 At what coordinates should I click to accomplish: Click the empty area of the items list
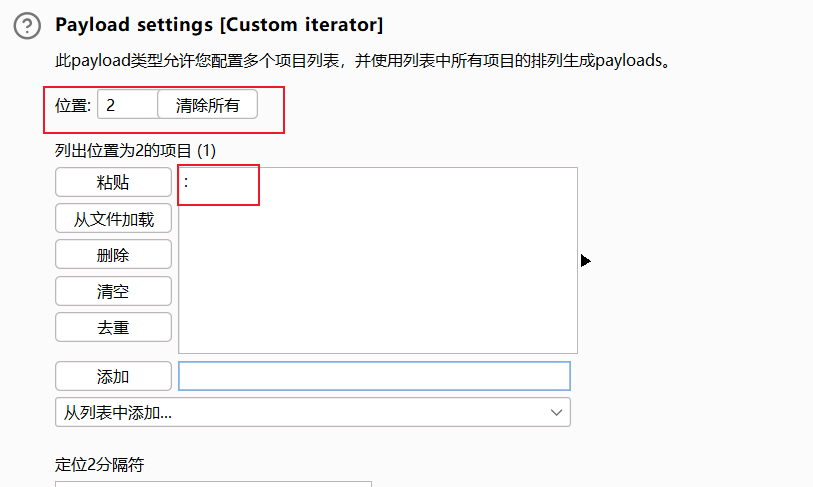(377, 280)
